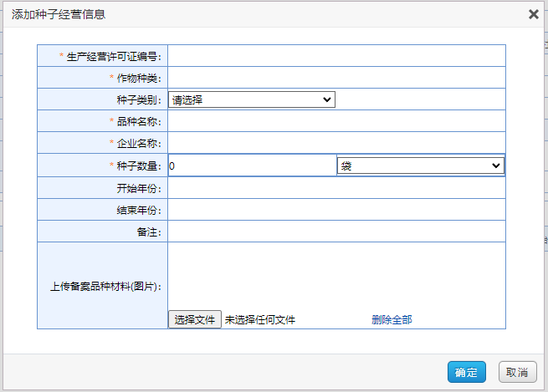548x392 pixels.
Task: Expand the 袋 unit dropdown
Action: pos(420,166)
